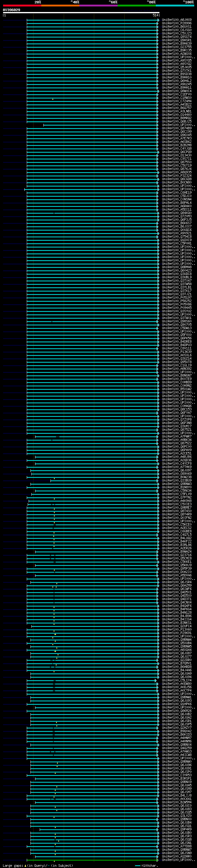Select label UniRef100_Q0IFN2
197x868 pixels.
[177, 518]
